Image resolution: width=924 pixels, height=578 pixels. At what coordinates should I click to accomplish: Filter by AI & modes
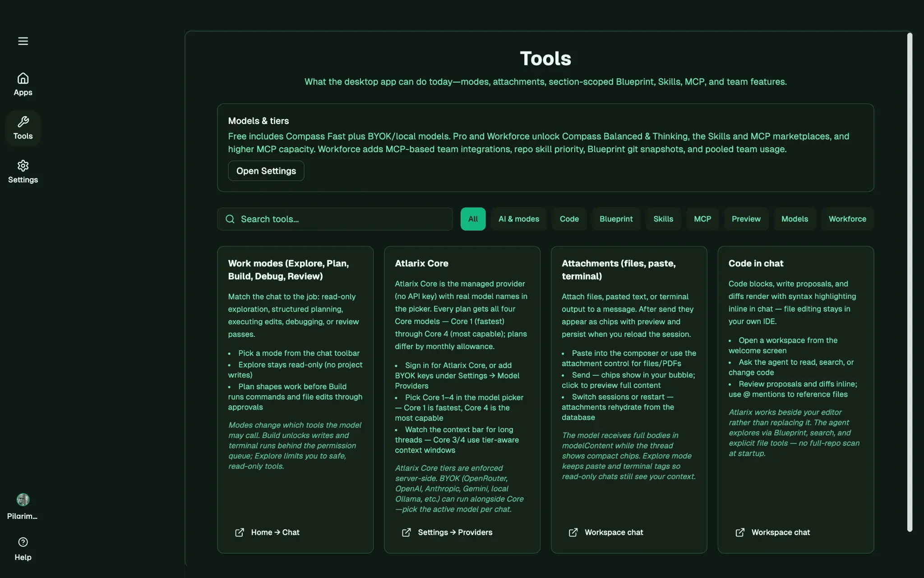click(x=519, y=219)
